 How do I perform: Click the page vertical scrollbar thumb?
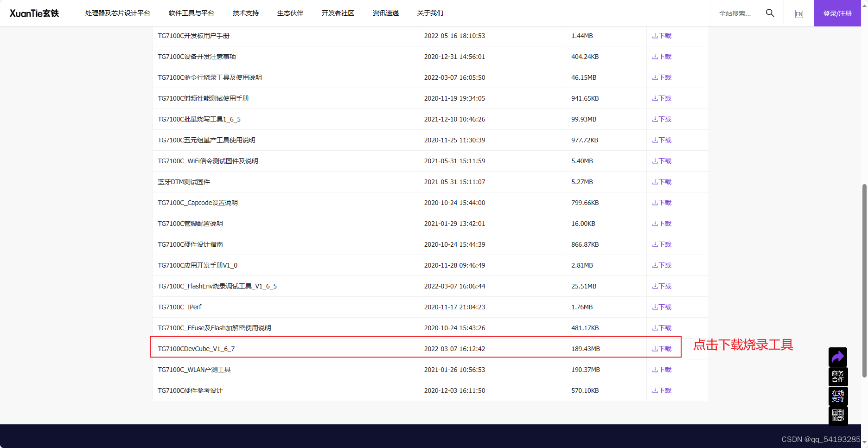pos(864,281)
